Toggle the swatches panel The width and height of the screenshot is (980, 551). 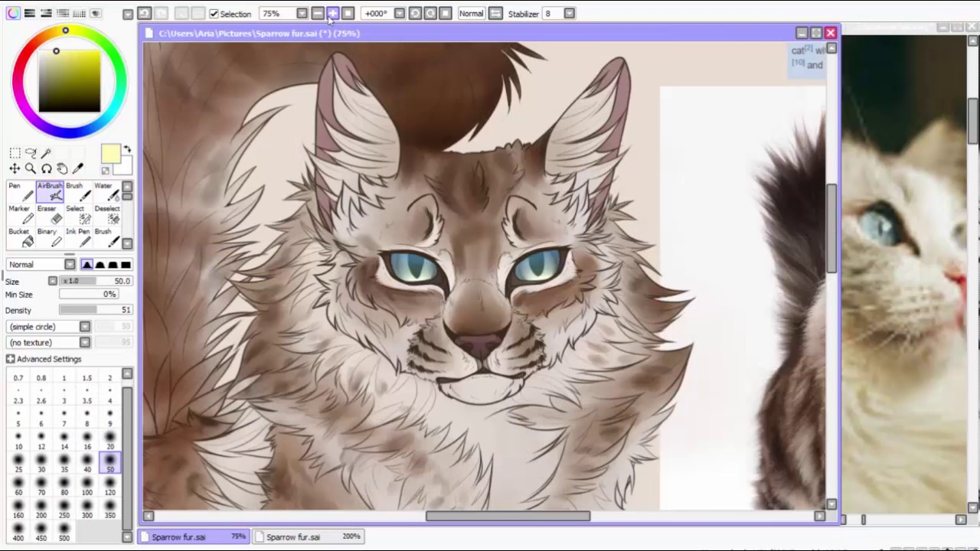(x=79, y=13)
